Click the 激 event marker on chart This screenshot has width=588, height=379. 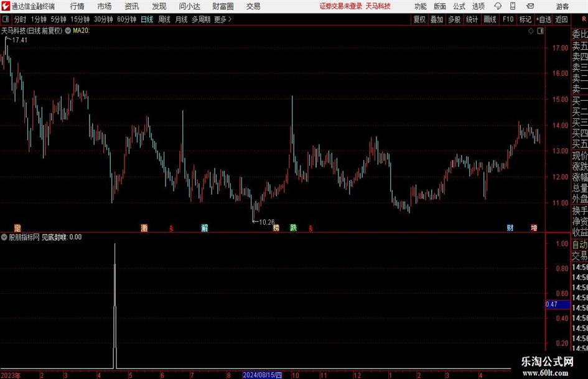coord(144,228)
